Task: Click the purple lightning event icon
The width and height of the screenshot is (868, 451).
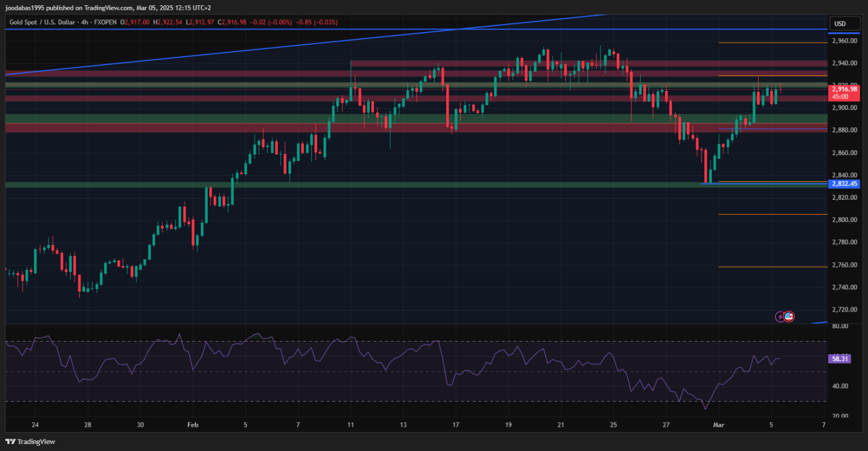Action: point(780,316)
